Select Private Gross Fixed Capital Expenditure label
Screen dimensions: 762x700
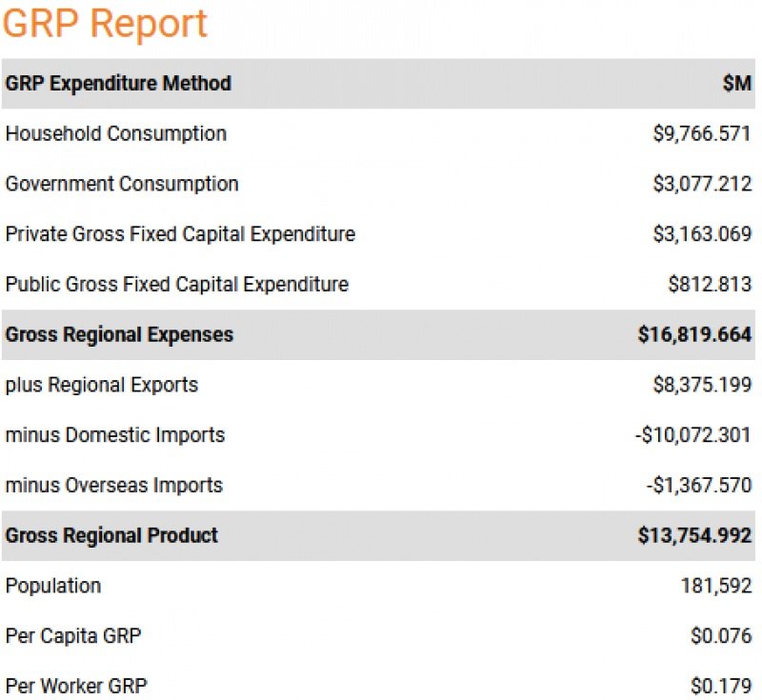180,234
